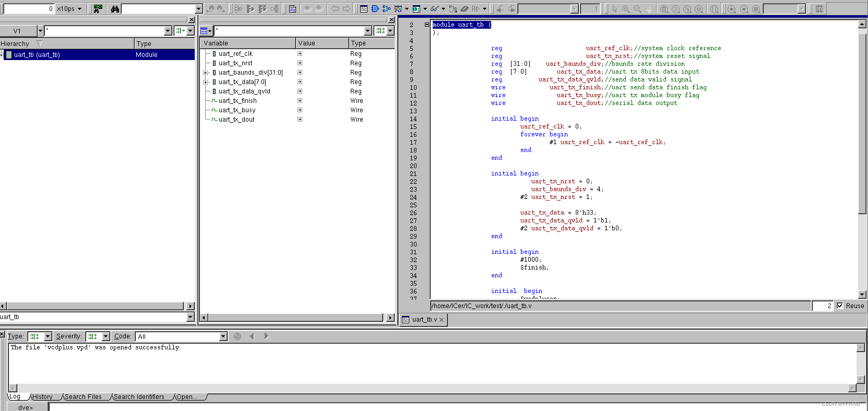Click the back arrow navigation icon
868x411 pixels.
(x=335, y=9)
